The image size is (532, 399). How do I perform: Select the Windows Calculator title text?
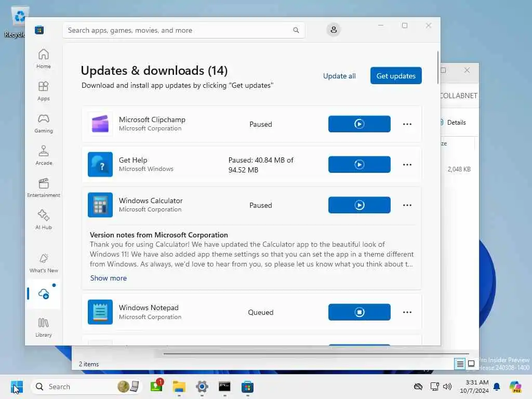[x=151, y=201]
